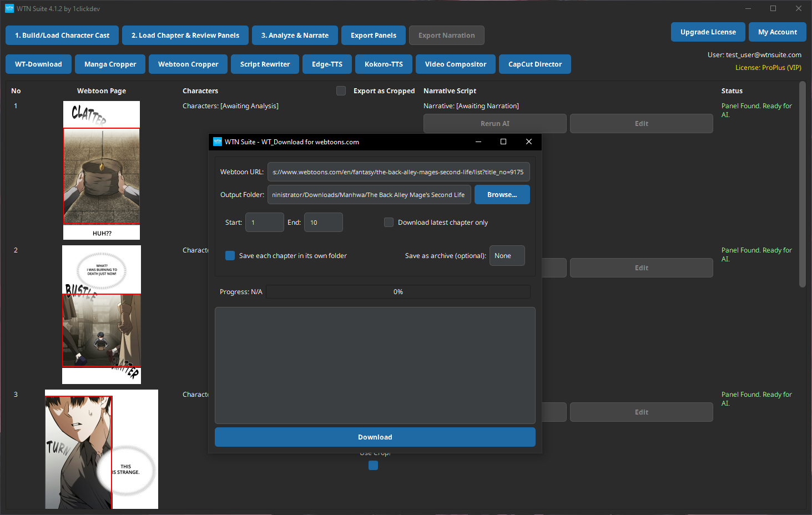The height and width of the screenshot is (515, 812).
Task: Edit the narrative script for panel 1
Action: (641, 123)
